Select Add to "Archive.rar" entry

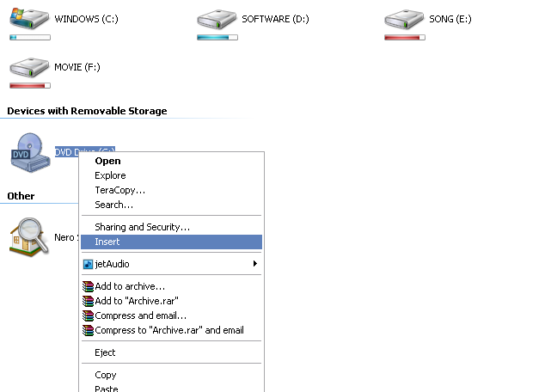click(x=136, y=301)
